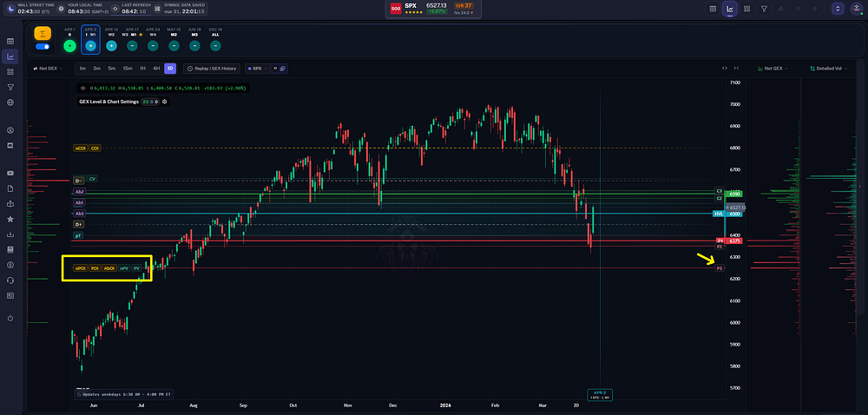Open book reader icon in left sidebar

click(x=10, y=204)
